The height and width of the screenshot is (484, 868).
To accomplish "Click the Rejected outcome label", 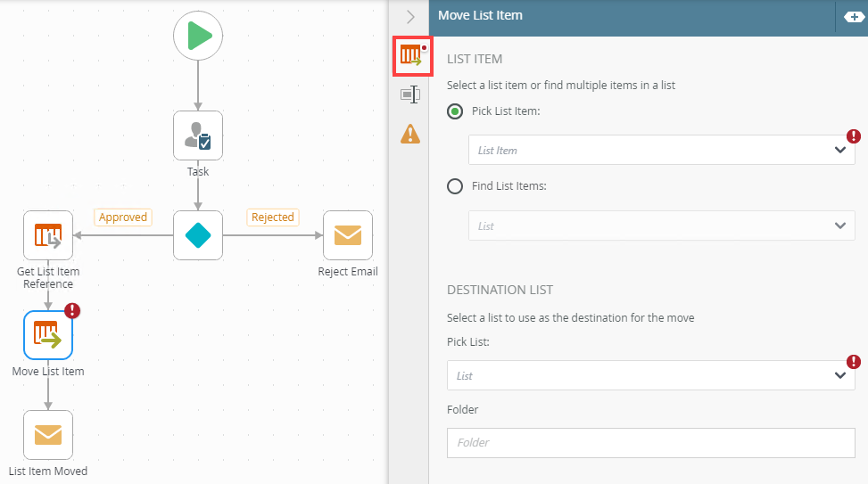I will pos(273,217).
